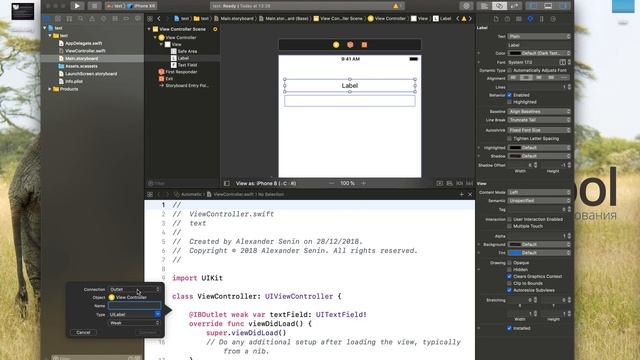The image size is (640, 360).
Task: Collapse the View Controller Scene disclosure triangle
Action: tap(149, 29)
